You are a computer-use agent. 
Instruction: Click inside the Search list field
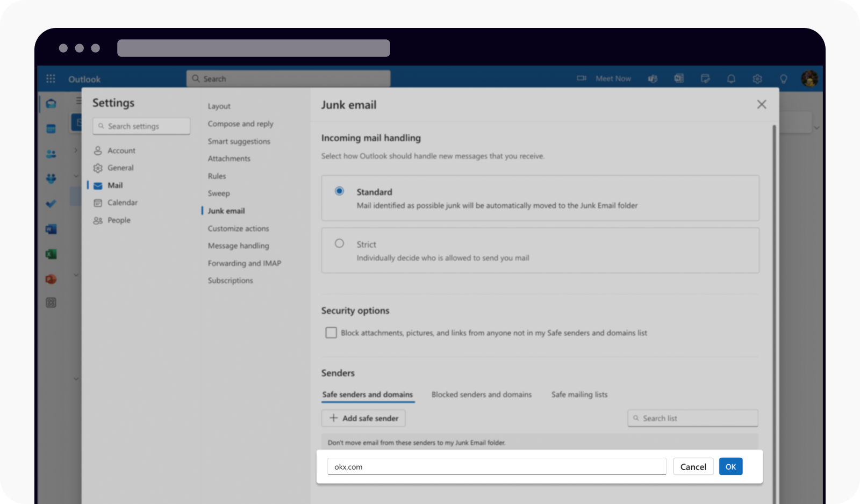click(x=692, y=418)
